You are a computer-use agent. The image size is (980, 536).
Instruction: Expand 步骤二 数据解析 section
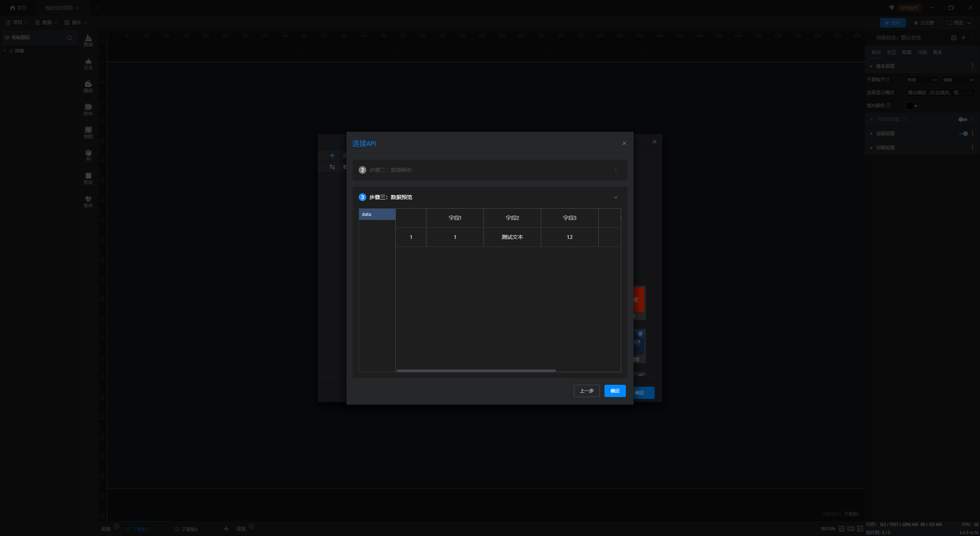pos(616,170)
